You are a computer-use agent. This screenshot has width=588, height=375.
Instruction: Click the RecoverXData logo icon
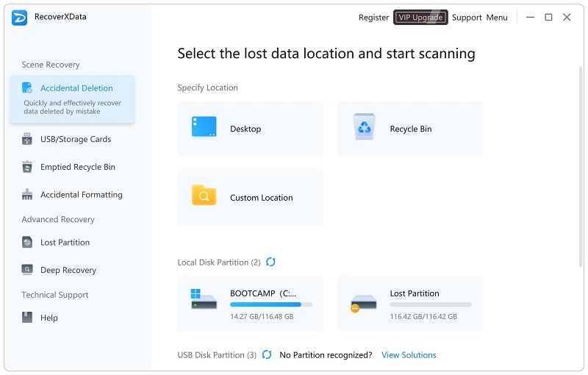pos(19,18)
